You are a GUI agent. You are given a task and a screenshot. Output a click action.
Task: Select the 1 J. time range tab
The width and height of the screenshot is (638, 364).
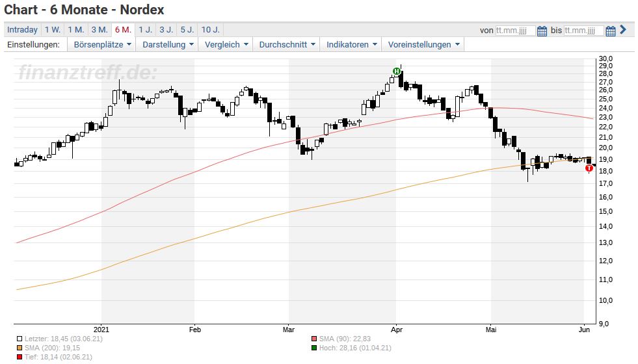pos(145,30)
